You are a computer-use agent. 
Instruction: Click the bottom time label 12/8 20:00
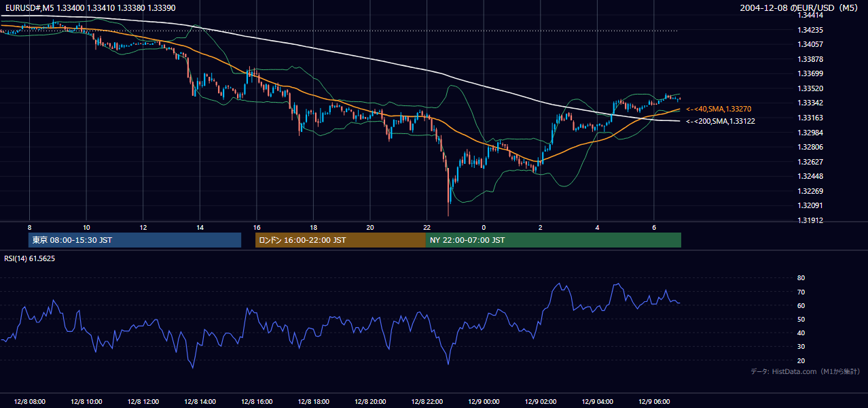click(x=370, y=402)
